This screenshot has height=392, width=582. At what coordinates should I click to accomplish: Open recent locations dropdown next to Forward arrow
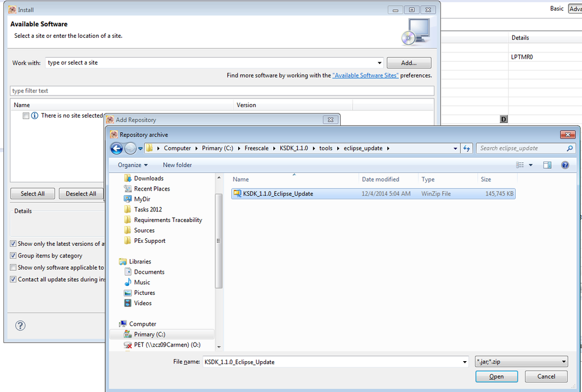(140, 149)
